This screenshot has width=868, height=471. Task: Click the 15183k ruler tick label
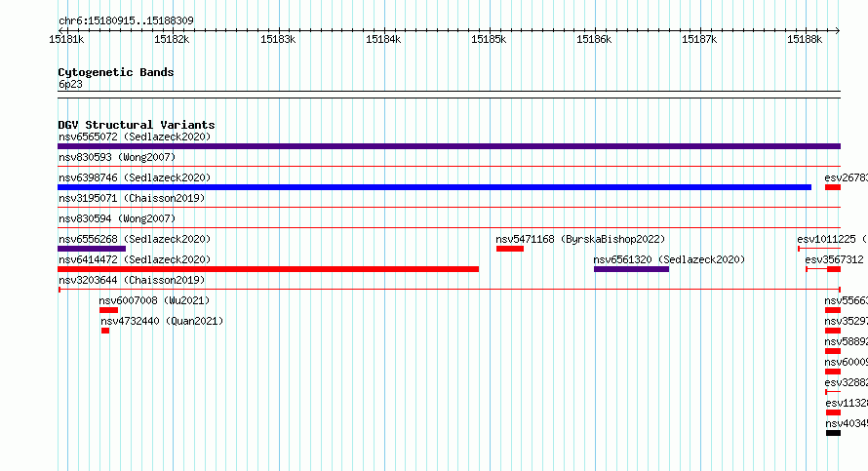(x=278, y=39)
